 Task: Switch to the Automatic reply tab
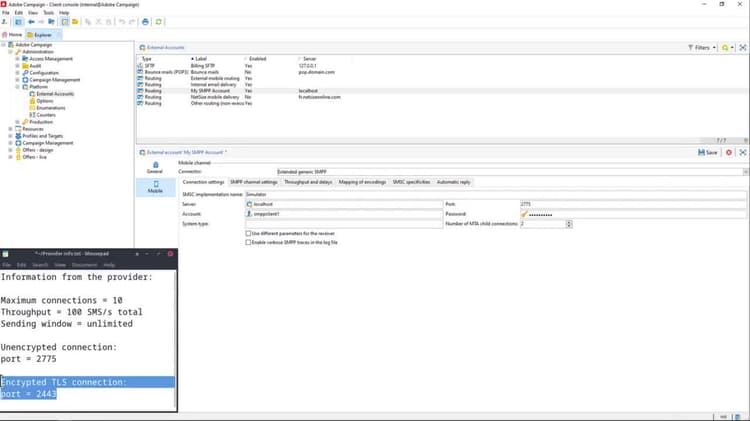(x=453, y=182)
